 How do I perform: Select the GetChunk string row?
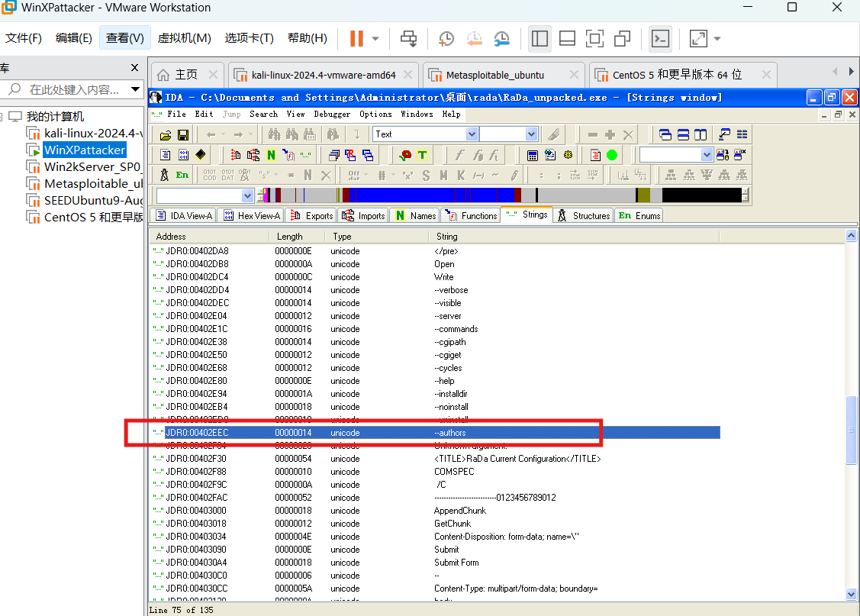pyautogui.click(x=436, y=524)
